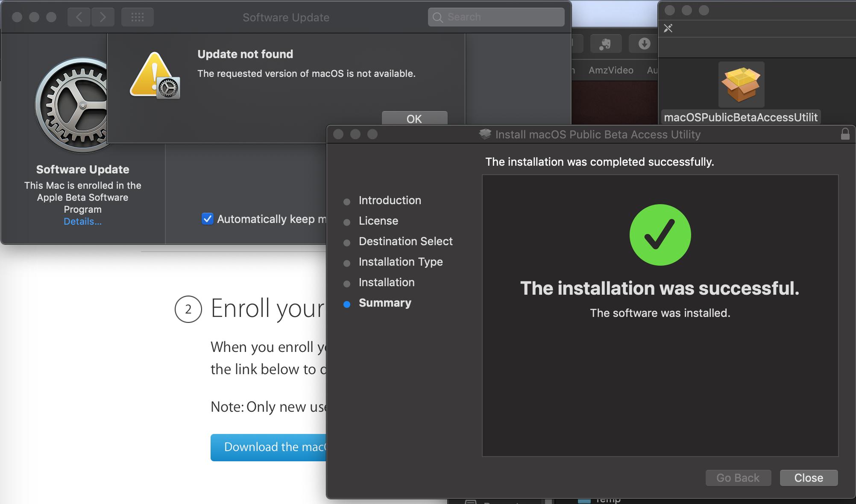
Task: Select the Summary step in sidebar
Action: (x=385, y=302)
